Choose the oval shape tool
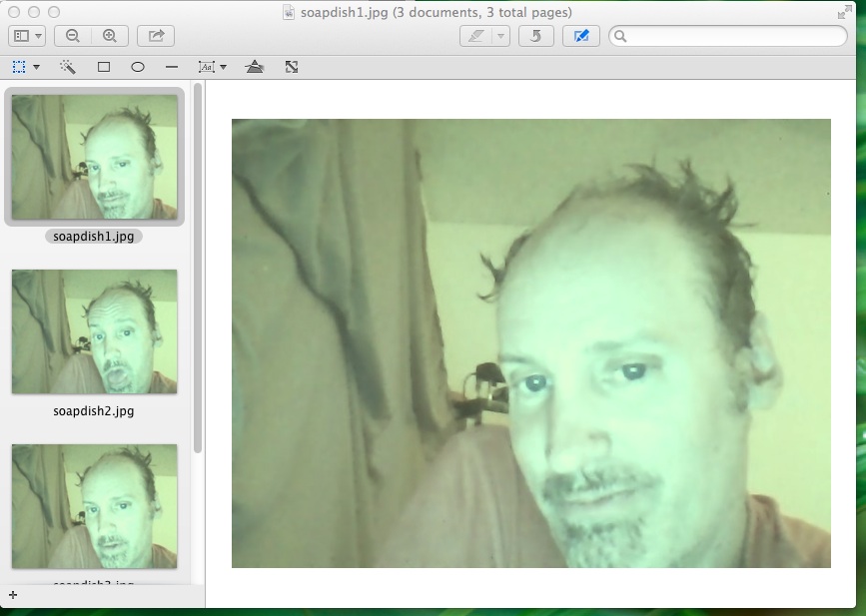The width and height of the screenshot is (866, 616). tap(138, 67)
